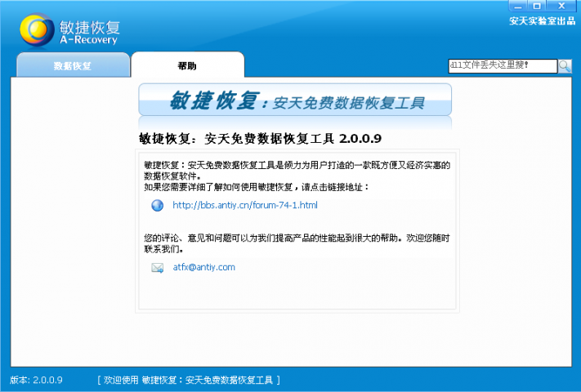Select the 帮助 tab
581x392 pixels.
click(187, 65)
